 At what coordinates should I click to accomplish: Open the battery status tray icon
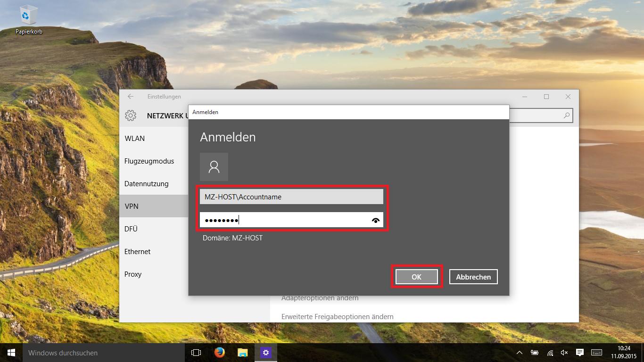click(535, 353)
